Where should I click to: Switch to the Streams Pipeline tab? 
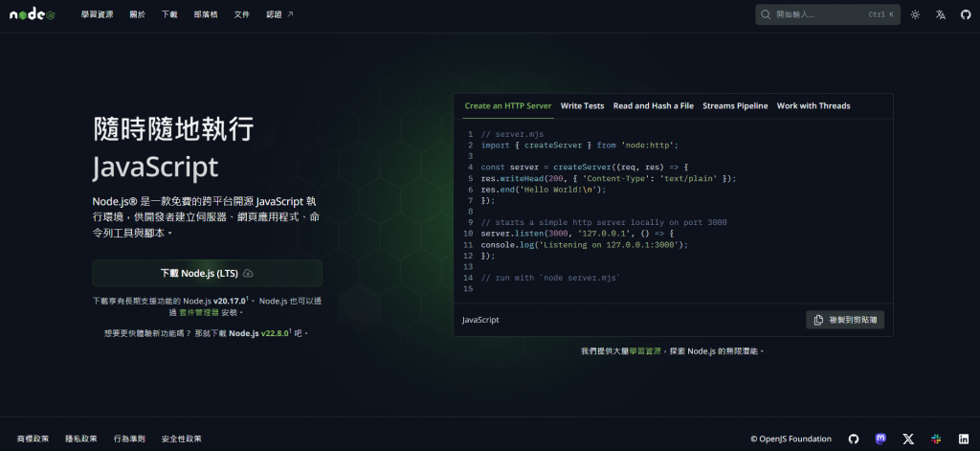735,105
